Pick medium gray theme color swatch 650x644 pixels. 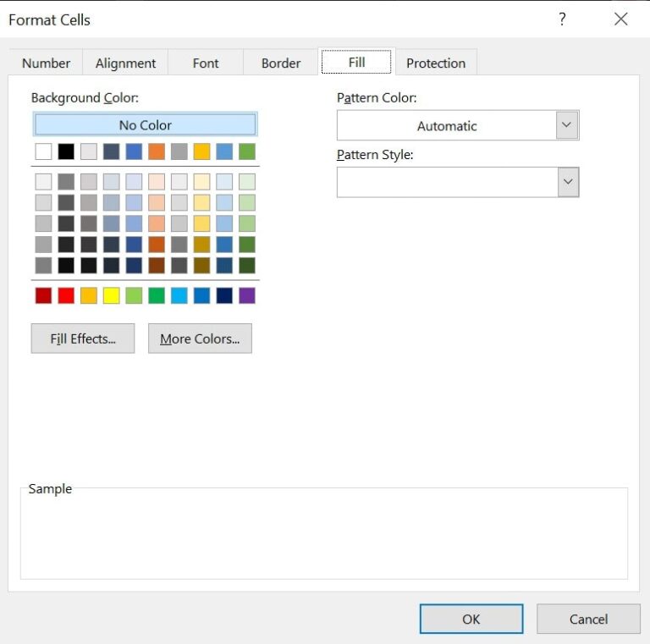[x=179, y=151]
